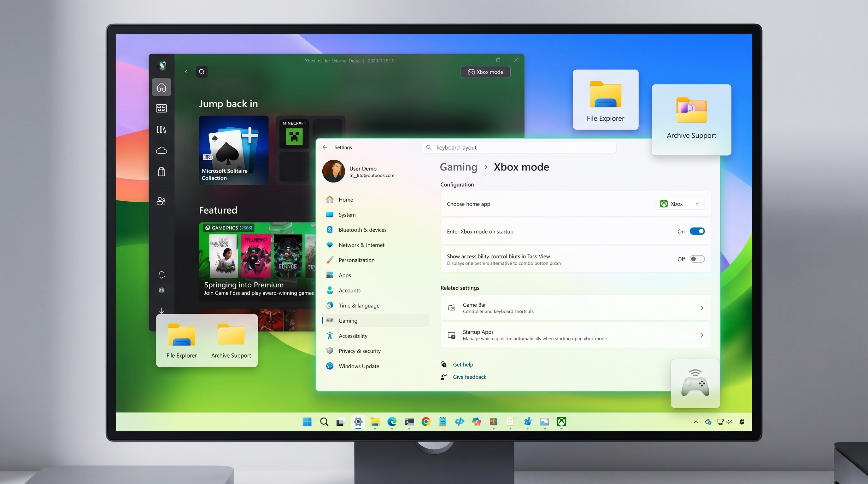Click the large Archive Support desktop card
The image size is (868, 484).
click(x=691, y=119)
